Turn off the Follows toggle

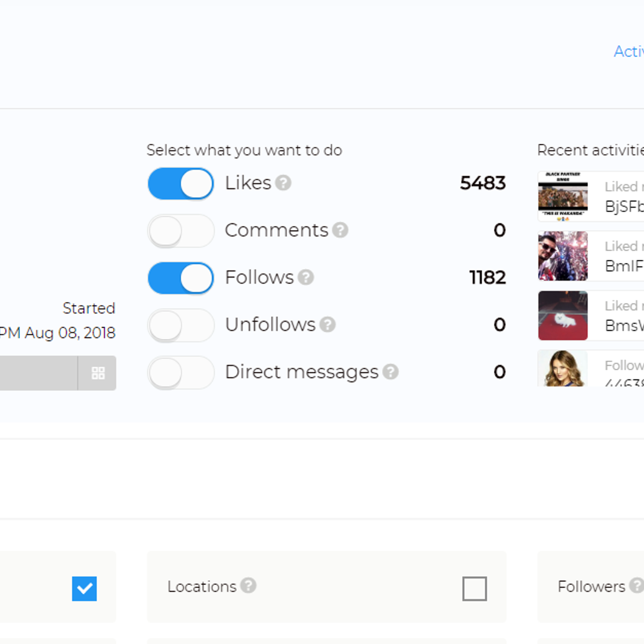coord(181,278)
